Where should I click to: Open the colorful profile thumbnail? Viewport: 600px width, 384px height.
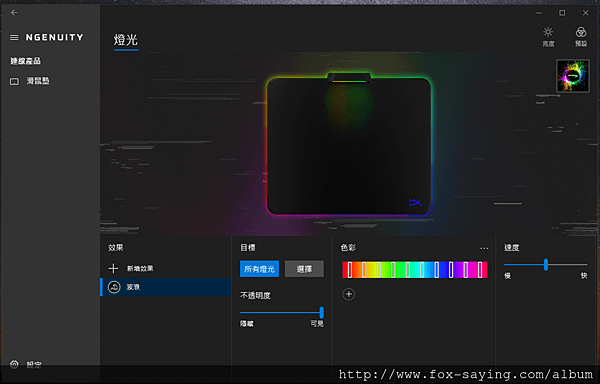[573, 76]
